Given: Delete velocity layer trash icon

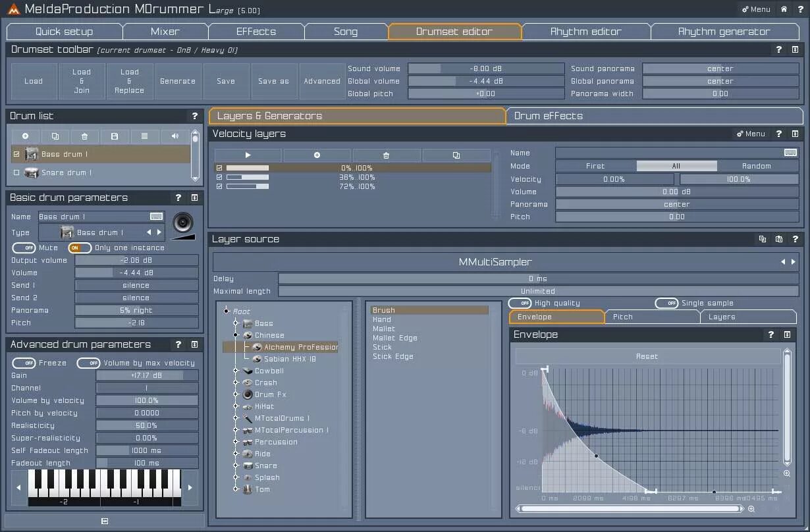Looking at the screenshot, I should [387, 155].
